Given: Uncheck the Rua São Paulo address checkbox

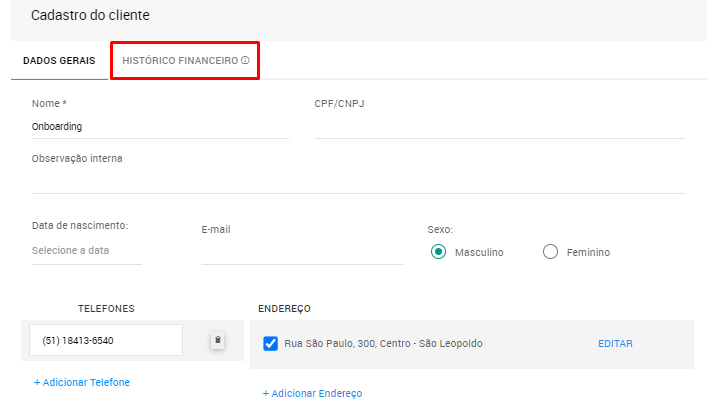Looking at the screenshot, I should tap(270, 344).
